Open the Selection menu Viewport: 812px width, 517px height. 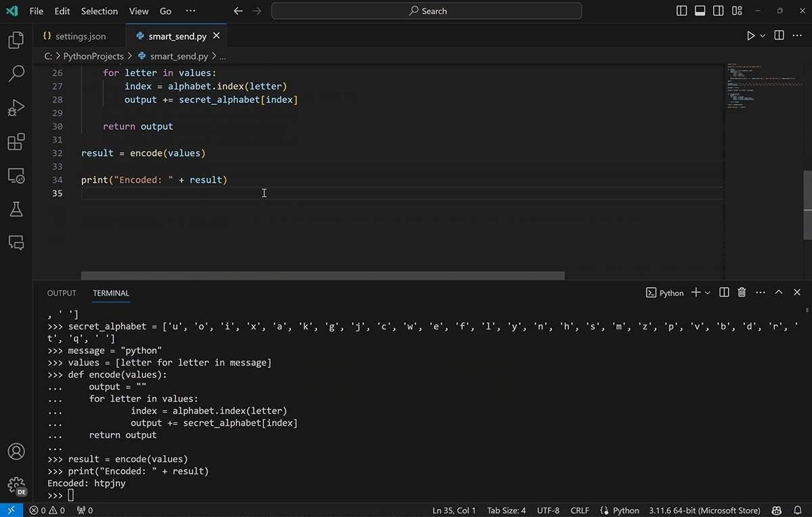point(99,11)
